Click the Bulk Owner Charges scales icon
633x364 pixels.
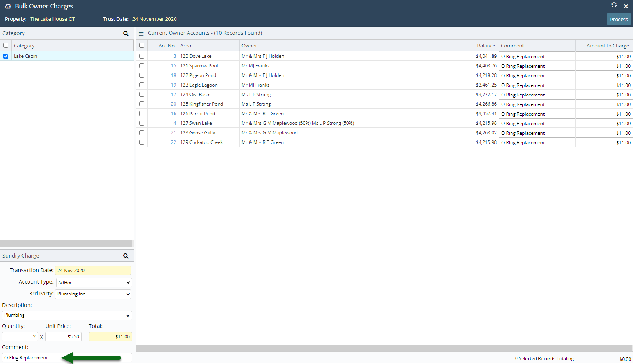(x=8, y=7)
